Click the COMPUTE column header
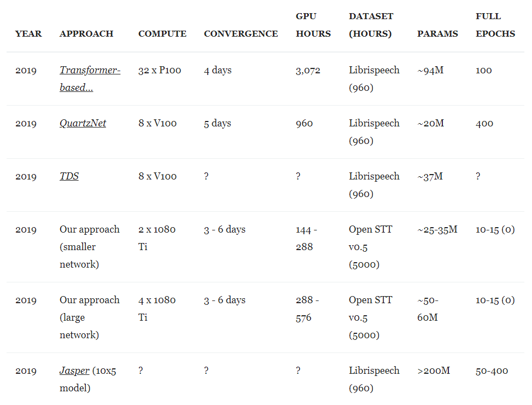The height and width of the screenshot is (405, 532). click(x=162, y=33)
